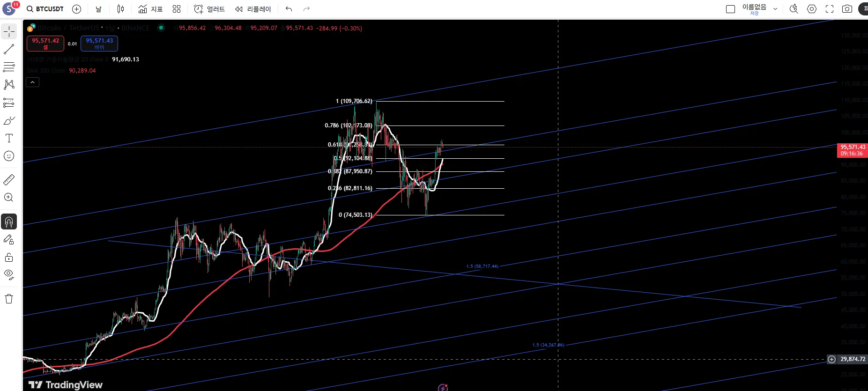Open the Fibonacci and Gann tools
The height and width of the screenshot is (391, 868).
click(9, 67)
